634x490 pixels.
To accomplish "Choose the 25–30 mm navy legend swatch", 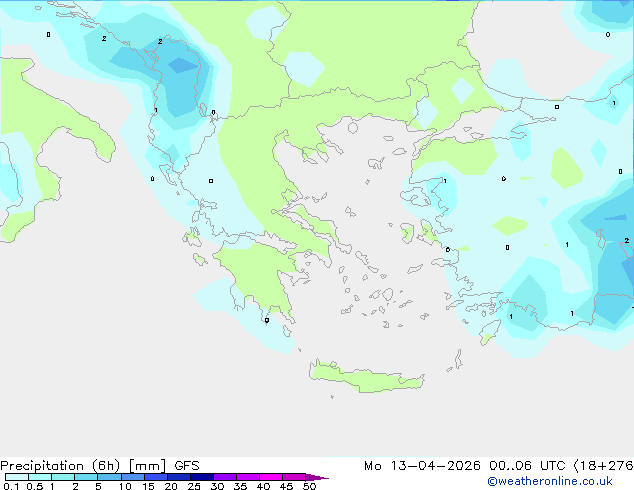I will coord(202,477).
